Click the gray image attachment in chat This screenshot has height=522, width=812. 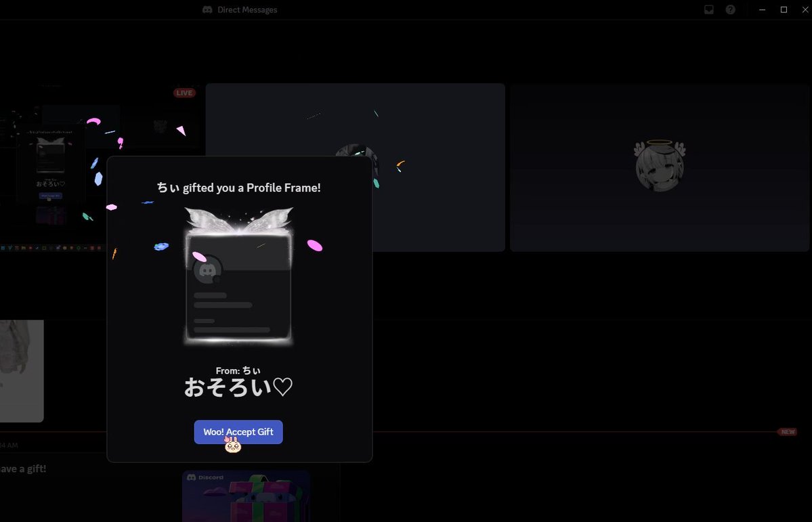coord(21,371)
